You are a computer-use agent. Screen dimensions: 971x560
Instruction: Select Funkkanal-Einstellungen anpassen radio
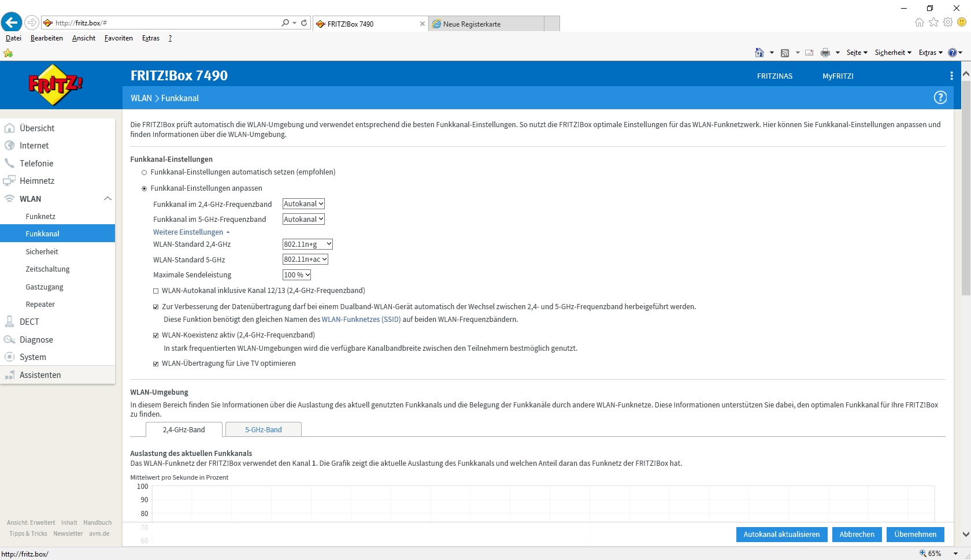click(144, 188)
